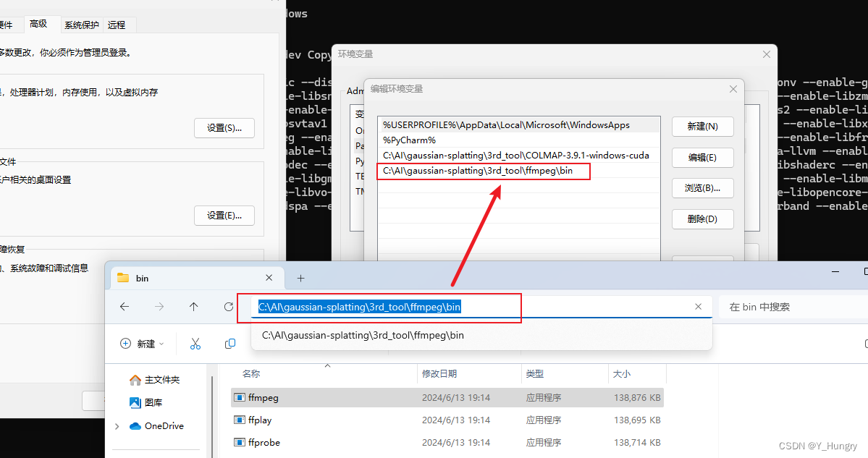The width and height of the screenshot is (868, 458).
Task: Minimize the File Explorer window
Action: [835, 271]
